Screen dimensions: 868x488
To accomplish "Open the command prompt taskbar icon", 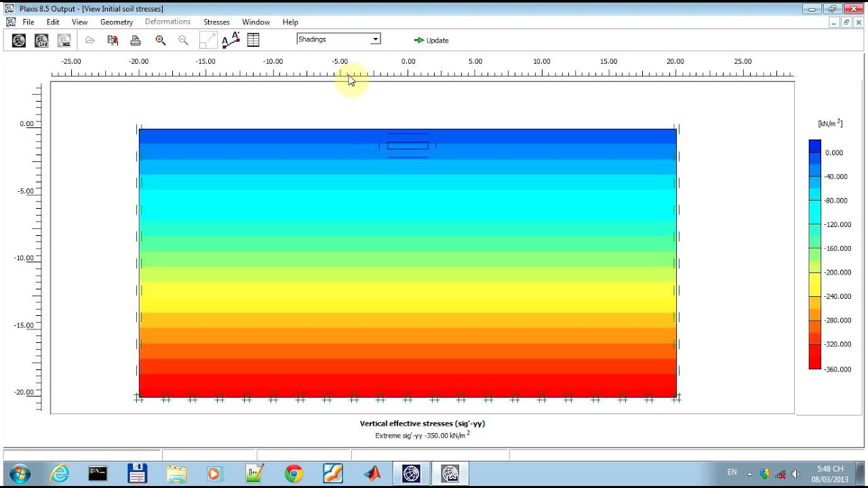I will (x=98, y=473).
